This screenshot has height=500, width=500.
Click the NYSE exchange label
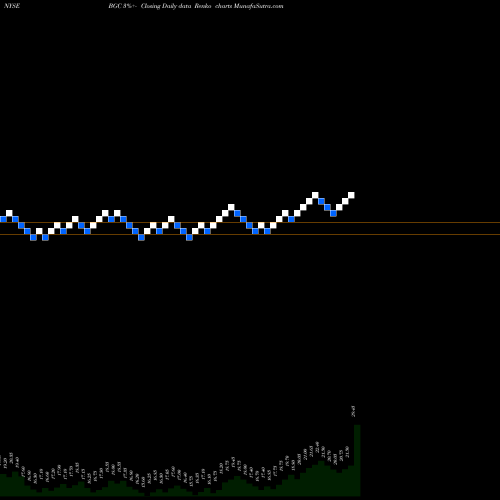(12, 6)
